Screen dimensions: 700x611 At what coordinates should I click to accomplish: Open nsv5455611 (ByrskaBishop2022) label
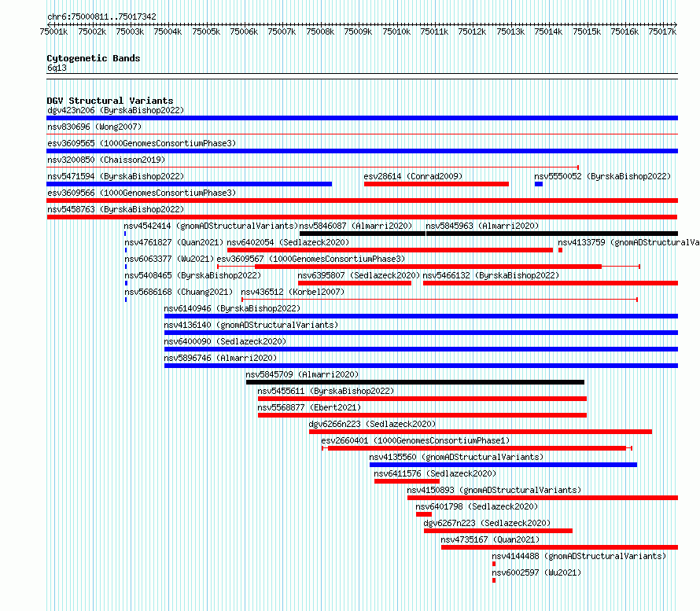(326, 391)
